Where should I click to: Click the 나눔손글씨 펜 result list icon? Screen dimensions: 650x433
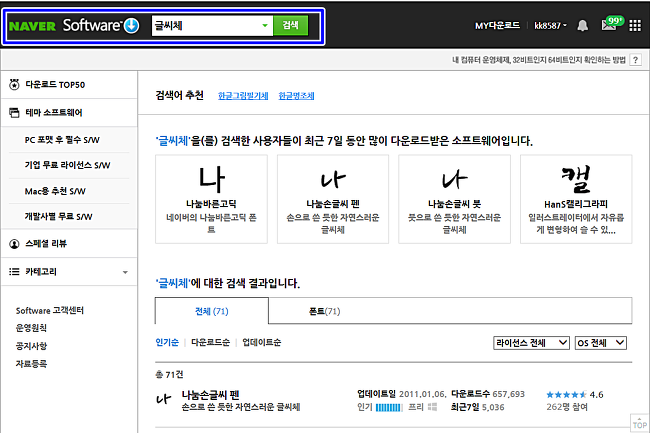point(164,399)
